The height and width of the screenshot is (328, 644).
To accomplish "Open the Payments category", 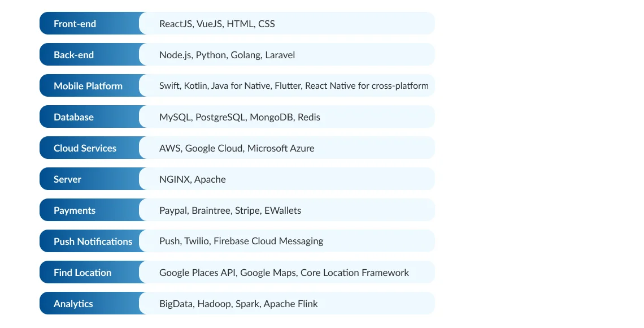I will pyautogui.click(x=74, y=210).
